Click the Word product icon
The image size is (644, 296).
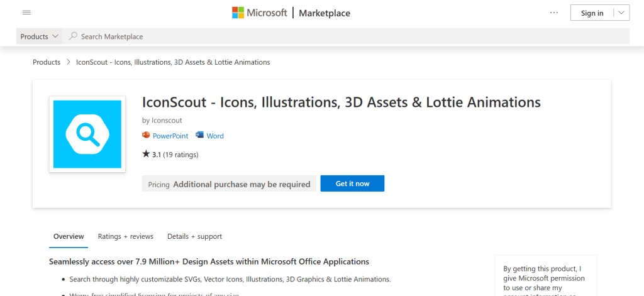point(200,135)
